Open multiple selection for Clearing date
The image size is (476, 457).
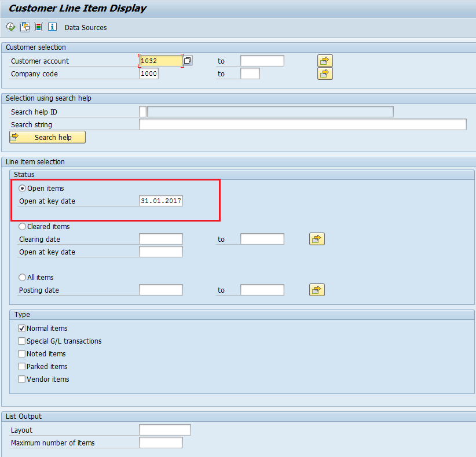[317, 239]
